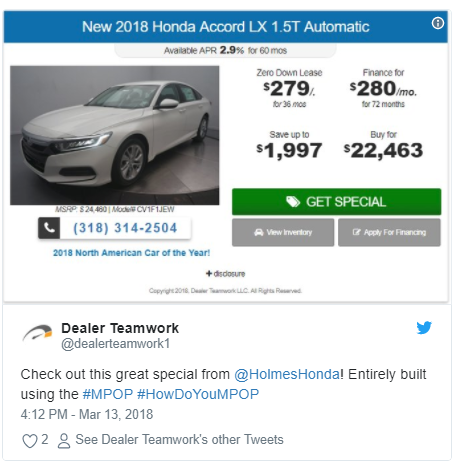Open View Inventory
The image size is (459, 466).
[283, 232]
